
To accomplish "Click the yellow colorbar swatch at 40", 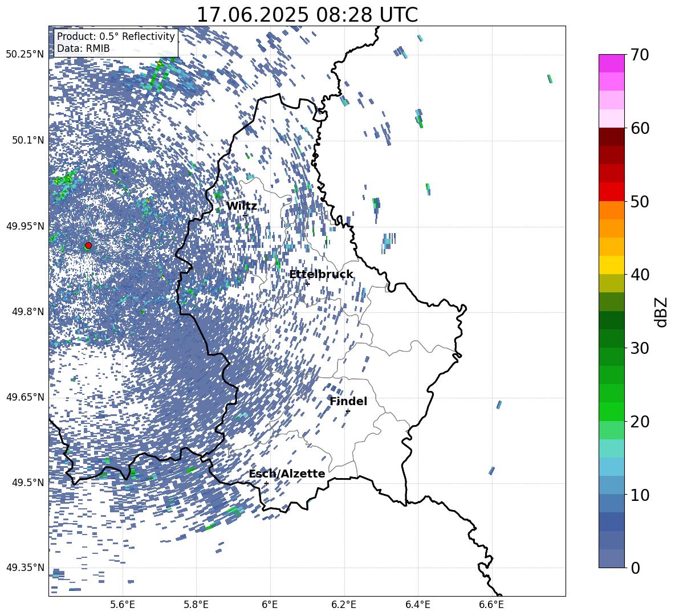I will (x=611, y=265).
